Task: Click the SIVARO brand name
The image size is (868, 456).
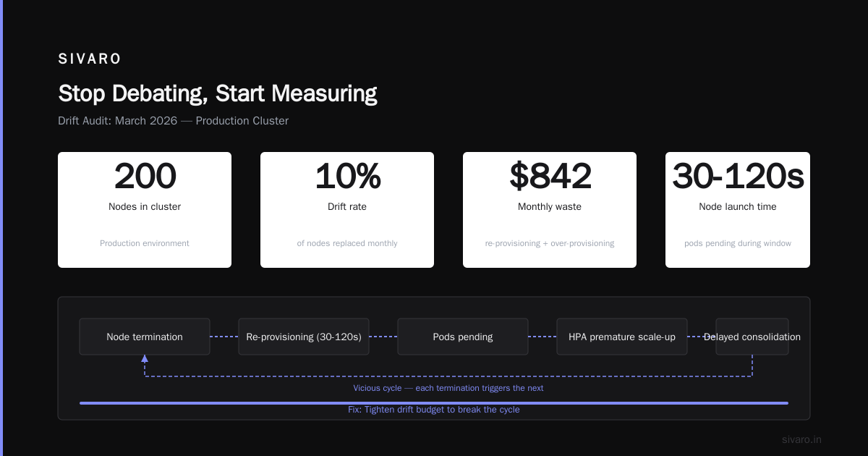Action: click(90, 59)
